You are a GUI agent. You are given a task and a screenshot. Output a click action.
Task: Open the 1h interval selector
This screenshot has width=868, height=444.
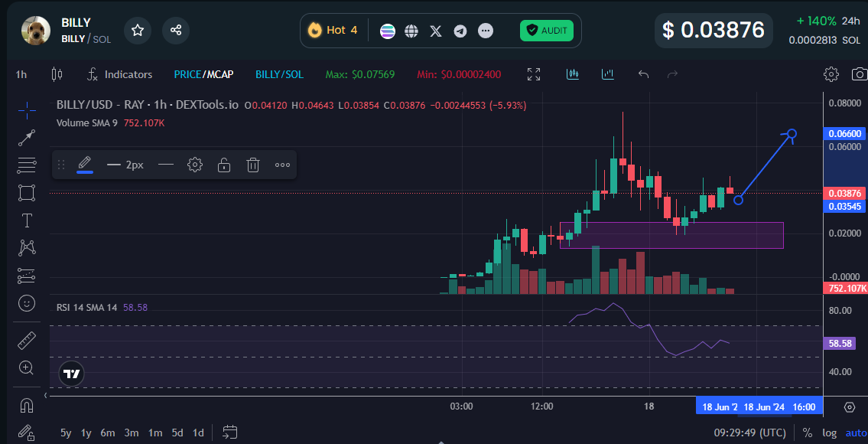[x=21, y=74]
